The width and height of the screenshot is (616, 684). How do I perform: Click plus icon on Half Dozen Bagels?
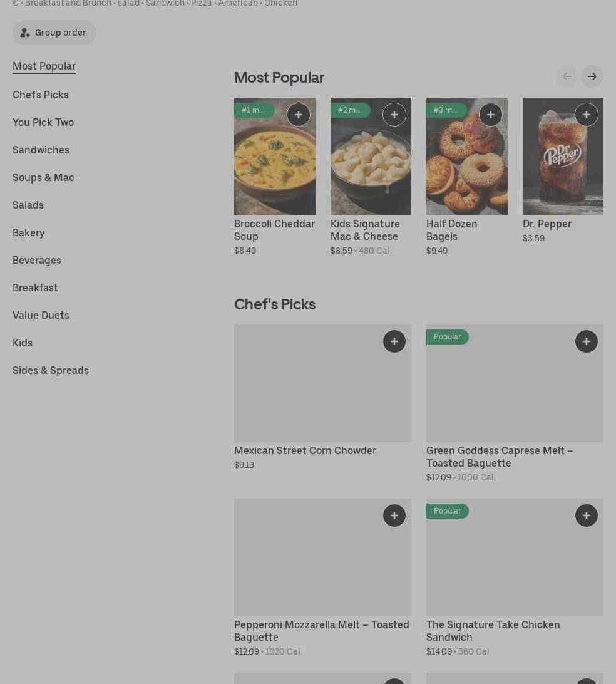point(490,115)
